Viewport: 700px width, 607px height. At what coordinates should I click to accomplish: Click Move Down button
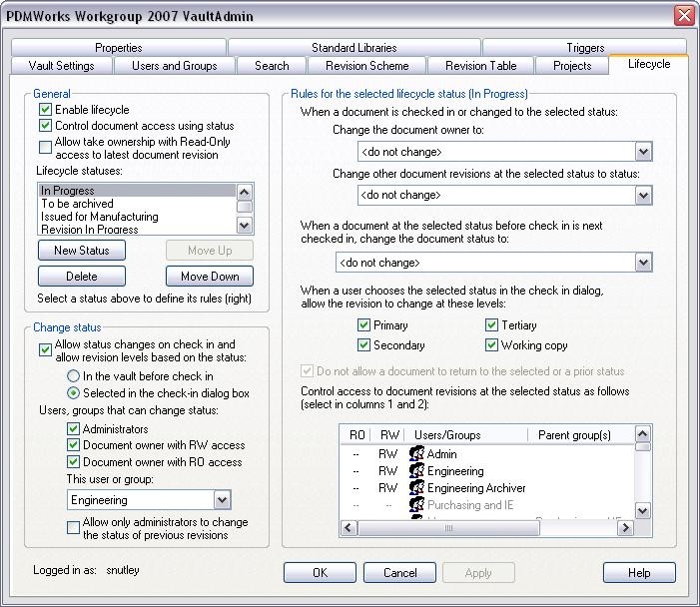210,277
